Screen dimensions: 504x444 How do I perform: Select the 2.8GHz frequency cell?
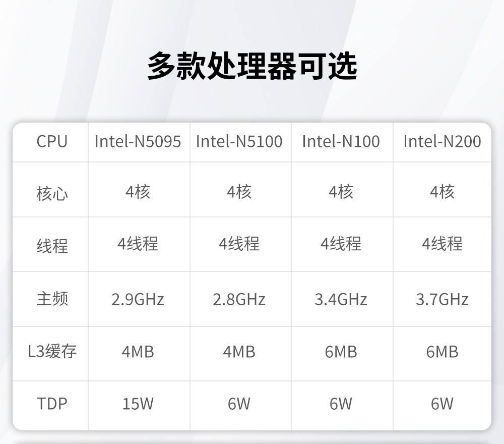(x=239, y=299)
